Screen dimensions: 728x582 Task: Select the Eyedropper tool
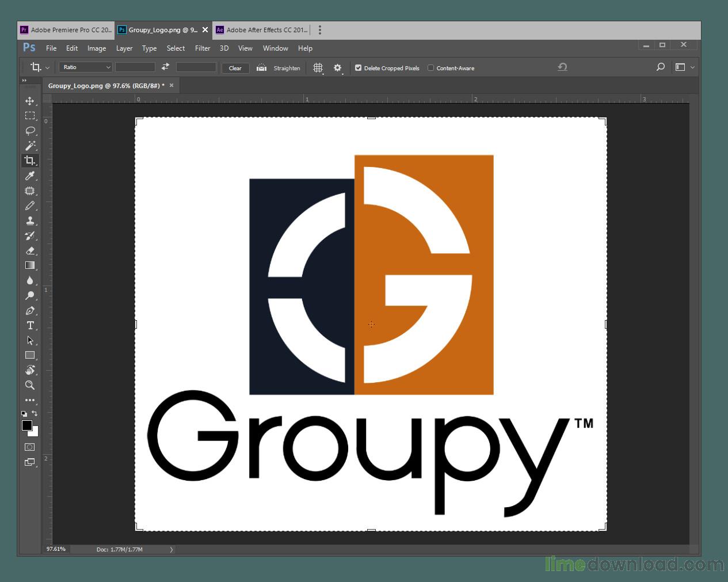click(x=30, y=176)
